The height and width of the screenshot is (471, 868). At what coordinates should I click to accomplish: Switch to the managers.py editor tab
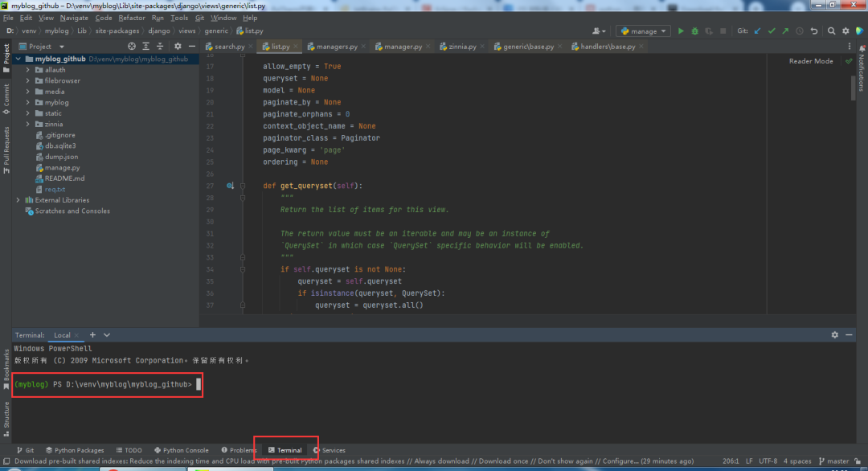coord(336,47)
